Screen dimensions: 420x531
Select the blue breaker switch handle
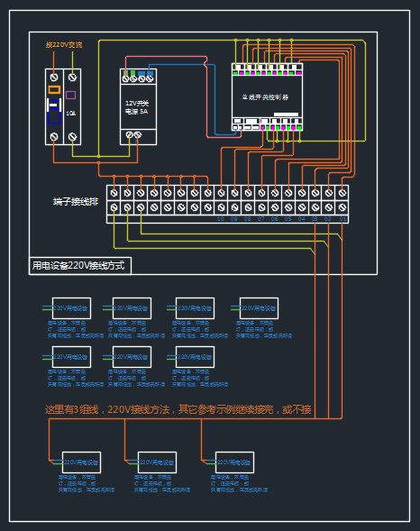point(54,111)
